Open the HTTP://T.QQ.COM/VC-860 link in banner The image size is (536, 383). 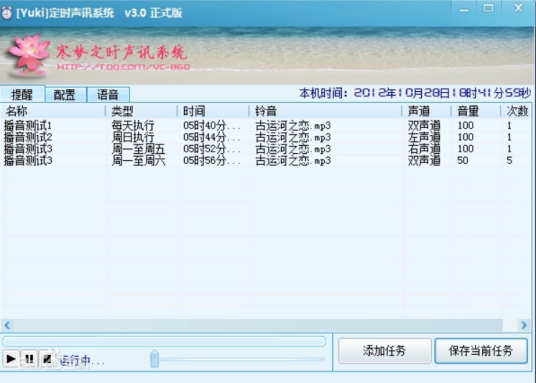[123, 67]
